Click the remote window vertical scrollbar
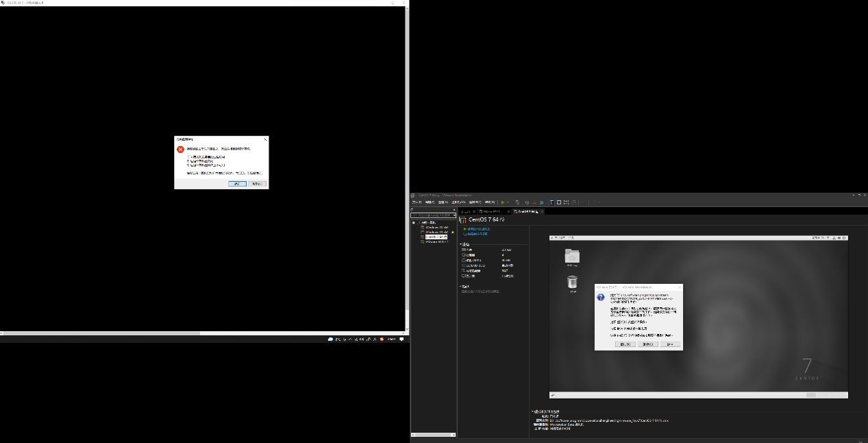 click(407, 168)
